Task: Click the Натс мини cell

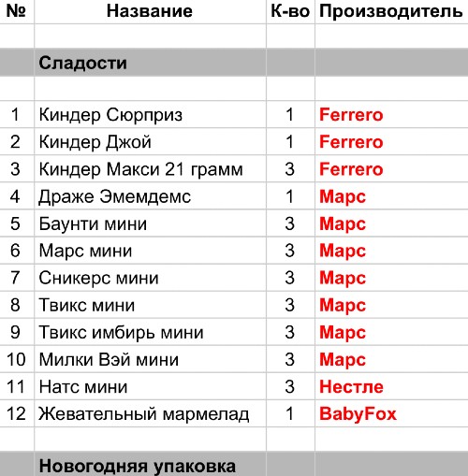Action: click(150, 386)
